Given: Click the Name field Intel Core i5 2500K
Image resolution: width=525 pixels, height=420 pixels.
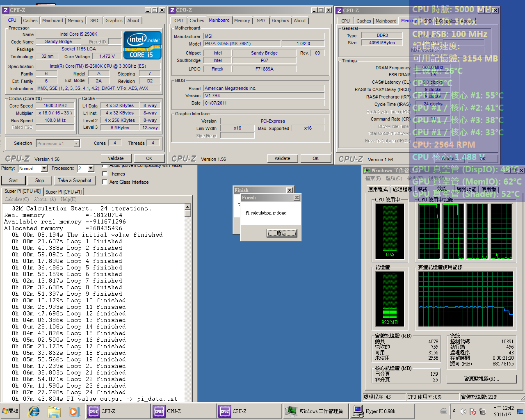Looking at the screenshot, I should 78,34.
